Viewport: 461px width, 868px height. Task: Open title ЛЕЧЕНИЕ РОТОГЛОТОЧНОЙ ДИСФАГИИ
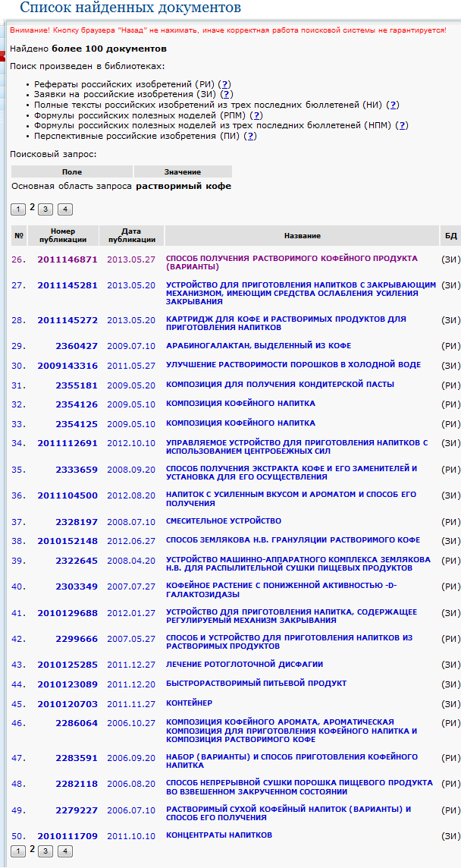pyautogui.click(x=245, y=665)
